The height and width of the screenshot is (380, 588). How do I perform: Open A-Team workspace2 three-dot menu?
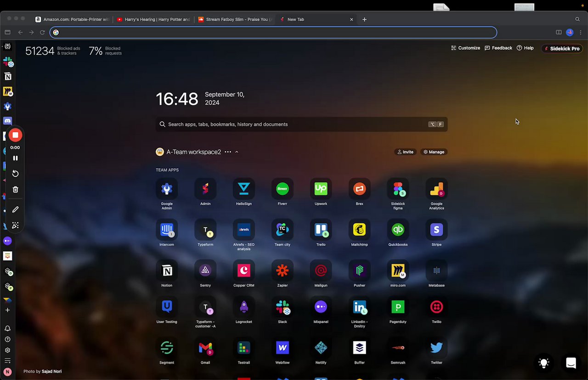(228, 152)
